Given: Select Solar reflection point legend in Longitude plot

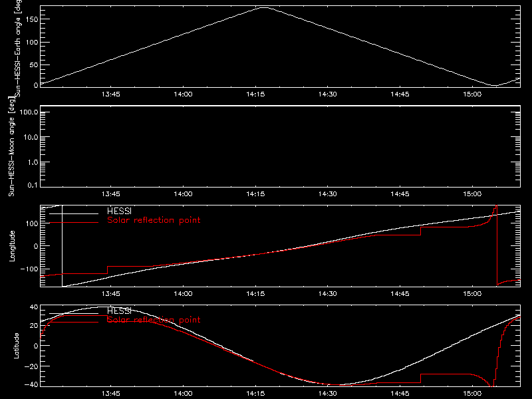Looking at the screenshot, I should (x=154, y=220).
